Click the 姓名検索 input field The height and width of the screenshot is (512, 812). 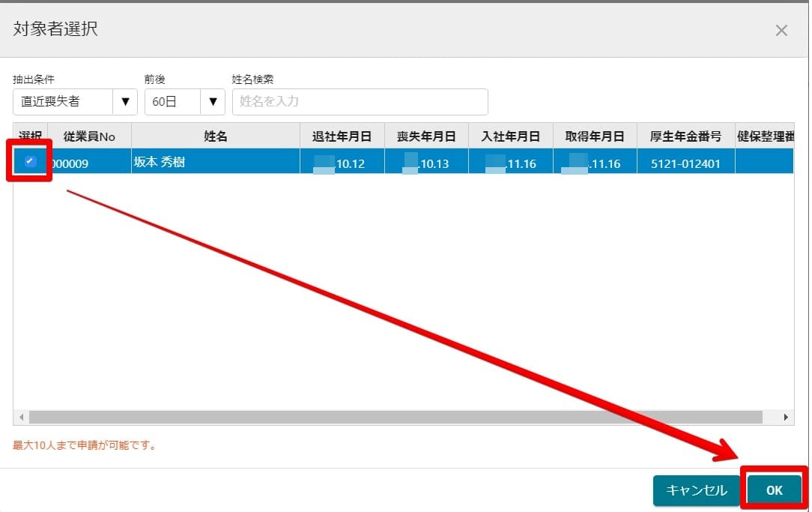tap(360, 101)
